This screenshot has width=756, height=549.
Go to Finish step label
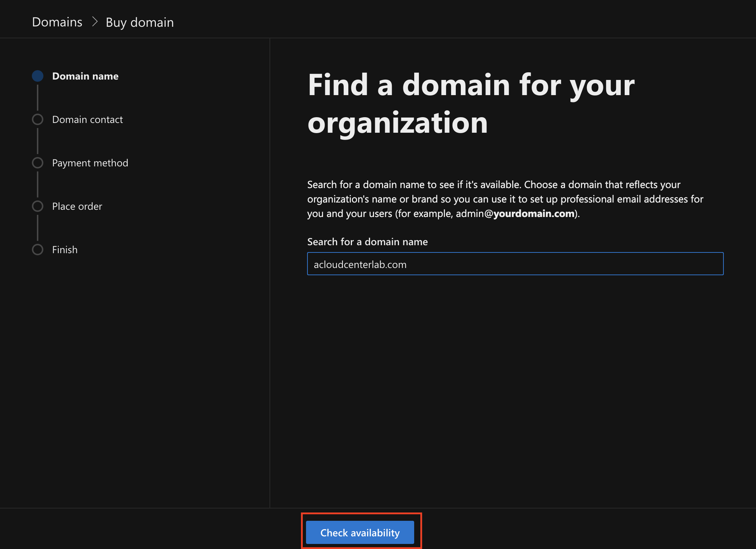[x=65, y=250]
